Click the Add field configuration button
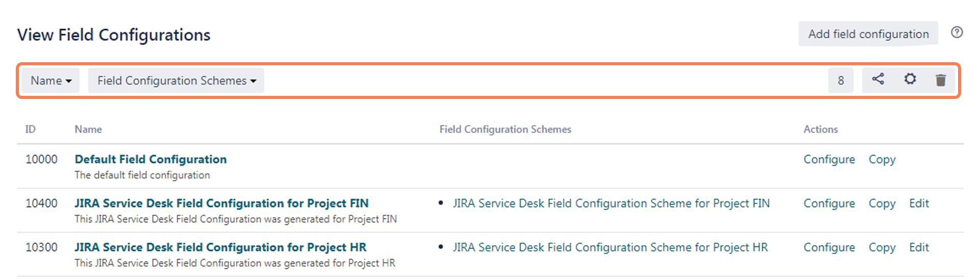The height and width of the screenshot is (280, 980). tap(868, 34)
